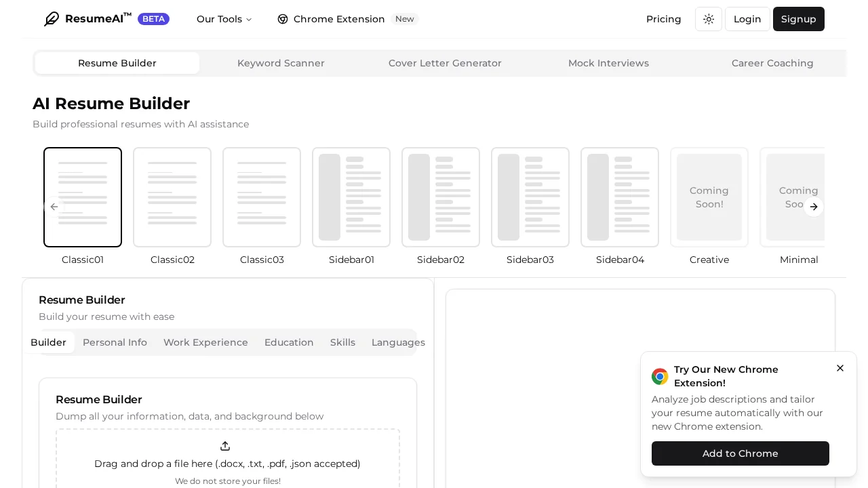The width and height of the screenshot is (868, 488).
Task: Open the Career Coaching tab
Action: click(772, 63)
